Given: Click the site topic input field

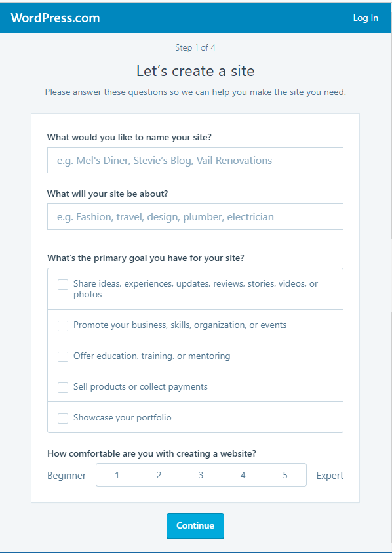Looking at the screenshot, I should point(195,216).
